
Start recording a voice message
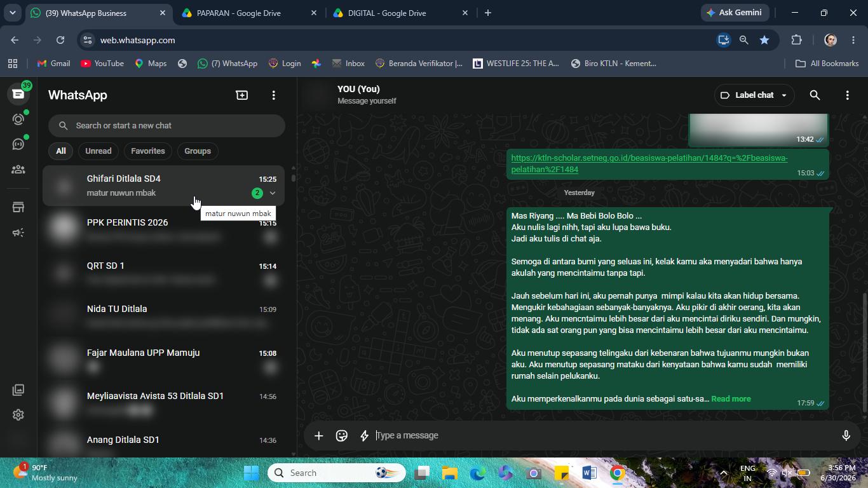pyautogui.click(x=846, y=435)
